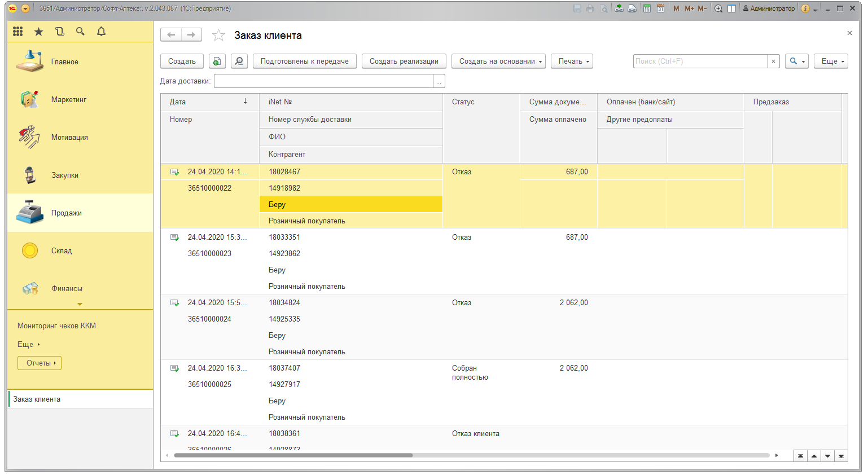
Task: Open Favorites star in left panel
Action: tap(38, 32)
